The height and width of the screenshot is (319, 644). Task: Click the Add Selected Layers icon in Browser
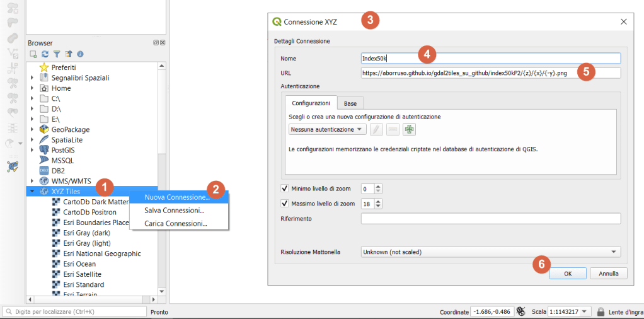click(33, 54)
